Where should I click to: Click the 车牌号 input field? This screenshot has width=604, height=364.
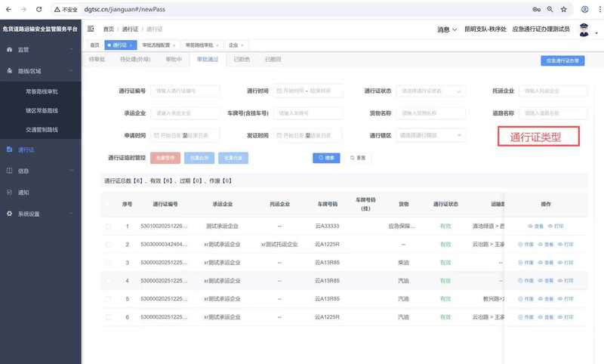(x=308, y=113)
